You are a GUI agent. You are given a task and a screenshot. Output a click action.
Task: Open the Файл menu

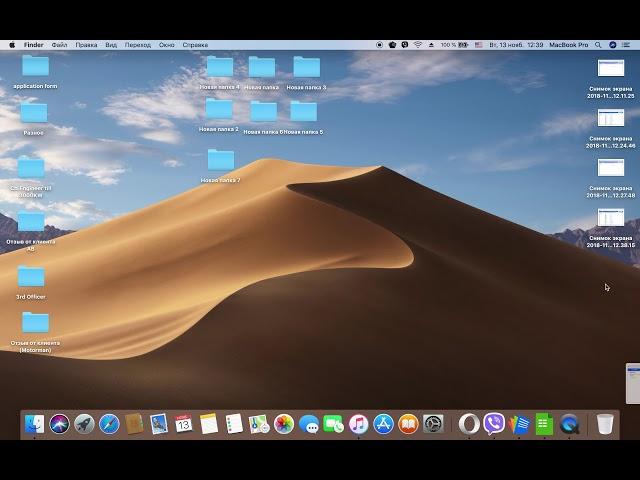[x=60, y=45]
